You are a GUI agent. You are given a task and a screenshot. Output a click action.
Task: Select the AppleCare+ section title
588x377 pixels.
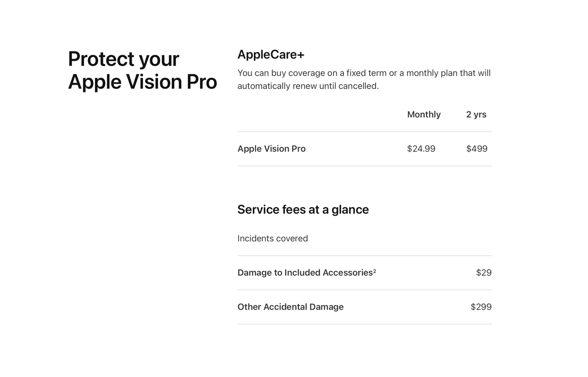click(271, 55)
